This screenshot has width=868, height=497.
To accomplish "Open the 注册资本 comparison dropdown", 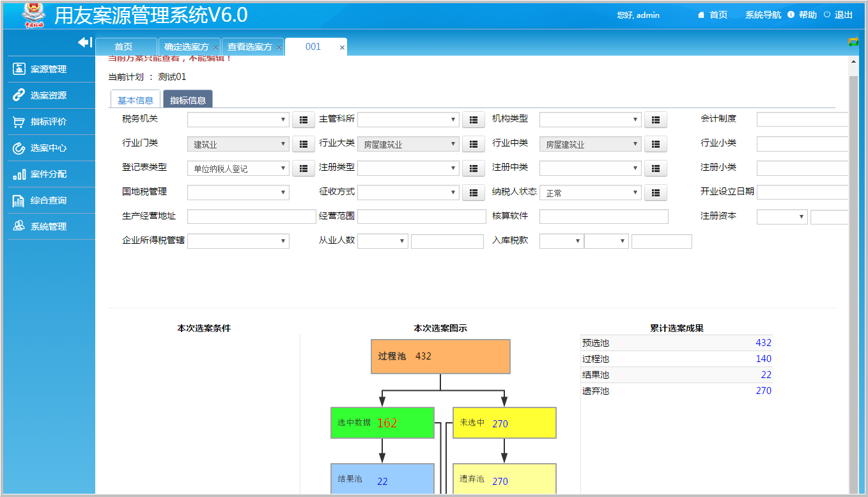I will [782, 217].
